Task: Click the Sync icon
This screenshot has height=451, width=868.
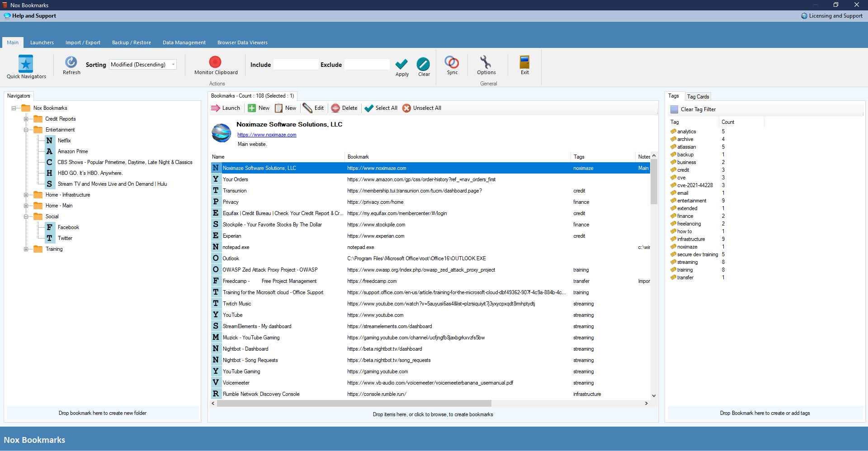Action: [452, 62]
